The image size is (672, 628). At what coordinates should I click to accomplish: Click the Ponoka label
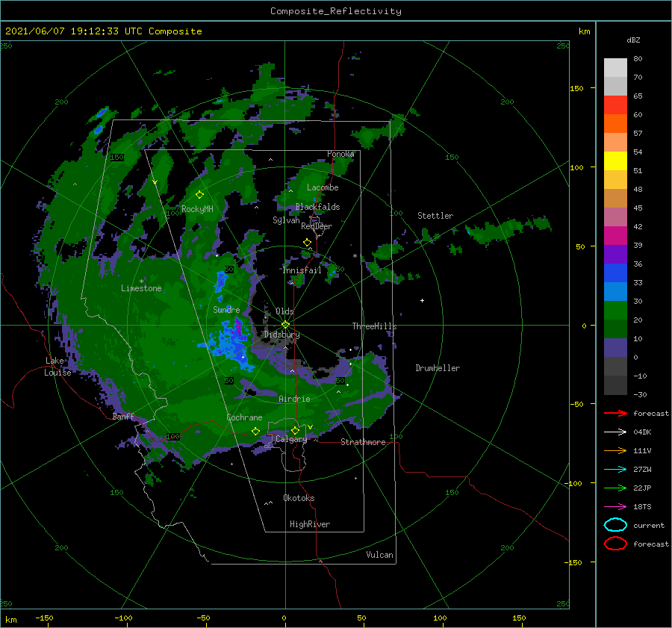click(x=340, y=154)
